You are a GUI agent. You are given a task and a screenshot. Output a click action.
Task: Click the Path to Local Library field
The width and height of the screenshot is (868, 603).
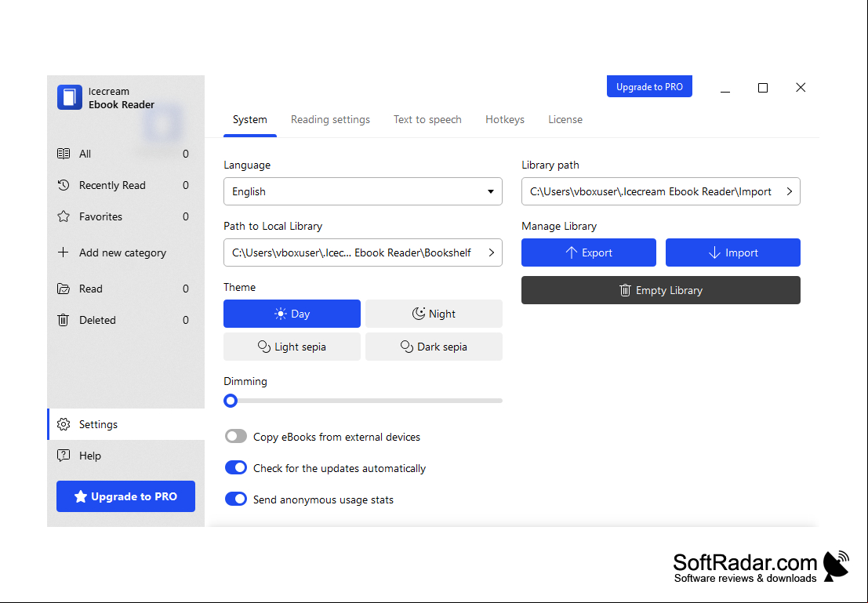[x=362, y=252]
